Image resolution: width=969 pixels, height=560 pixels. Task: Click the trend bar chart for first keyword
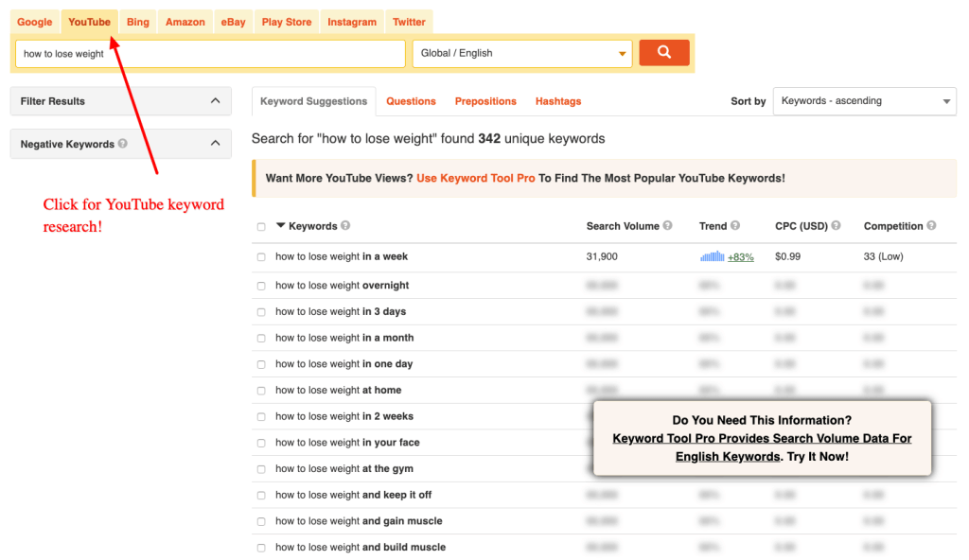[712, 256]
